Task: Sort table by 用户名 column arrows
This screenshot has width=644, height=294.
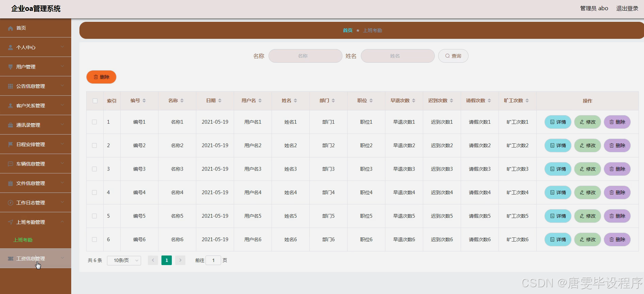Action: coord(260,101)
